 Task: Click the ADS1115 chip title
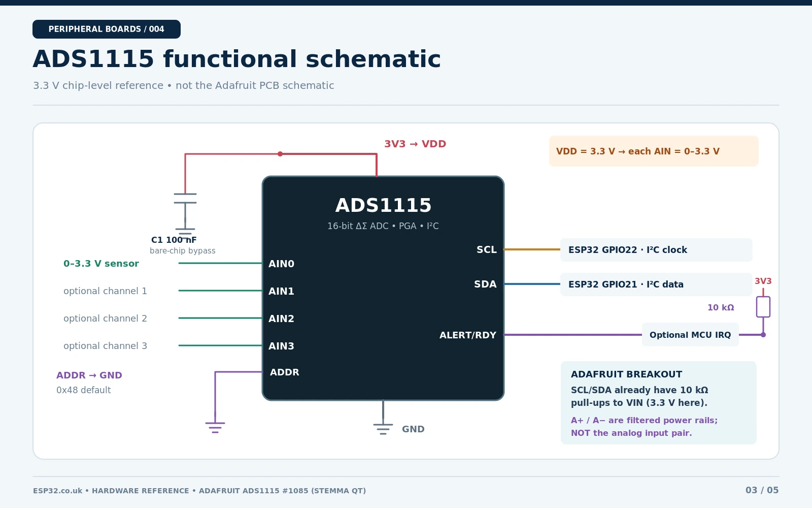coord(383,206)
